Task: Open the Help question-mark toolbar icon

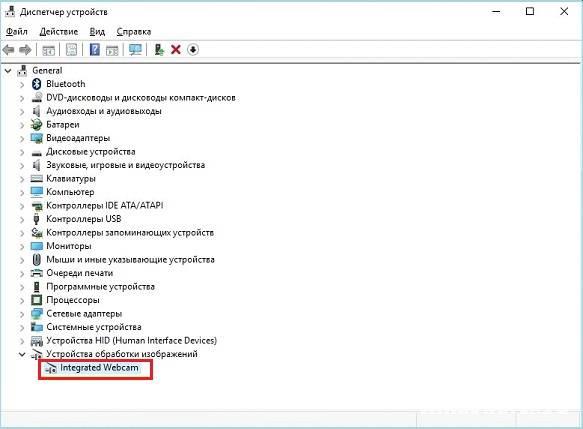Action: (95, 49)
